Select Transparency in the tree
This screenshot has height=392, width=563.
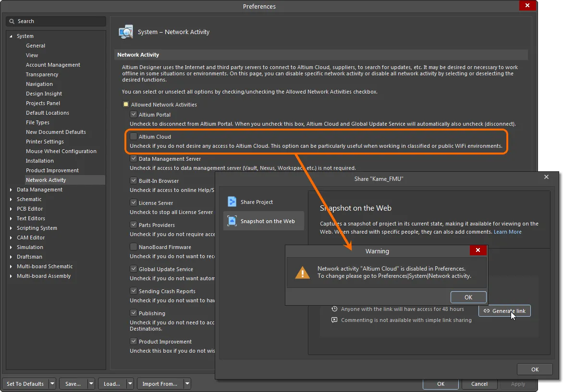[x=42, y=74]
